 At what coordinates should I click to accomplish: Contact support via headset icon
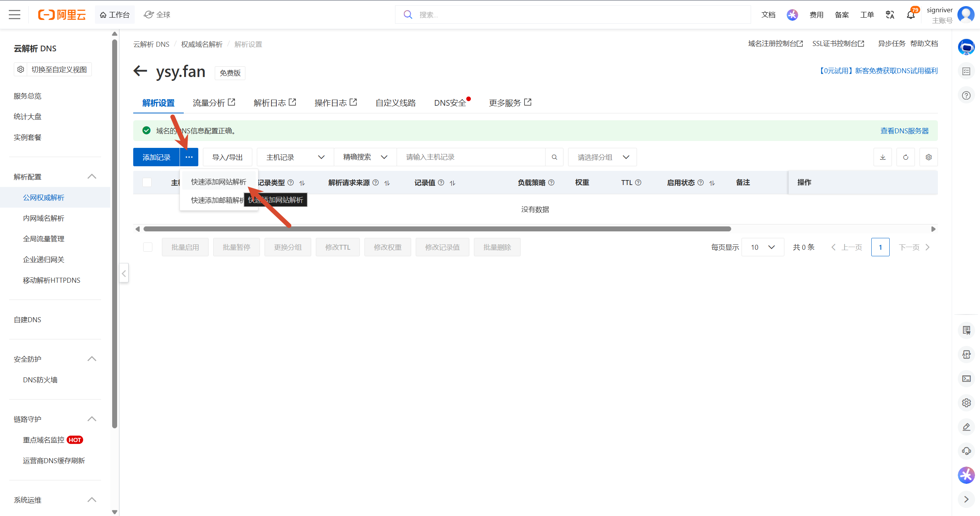966,451
